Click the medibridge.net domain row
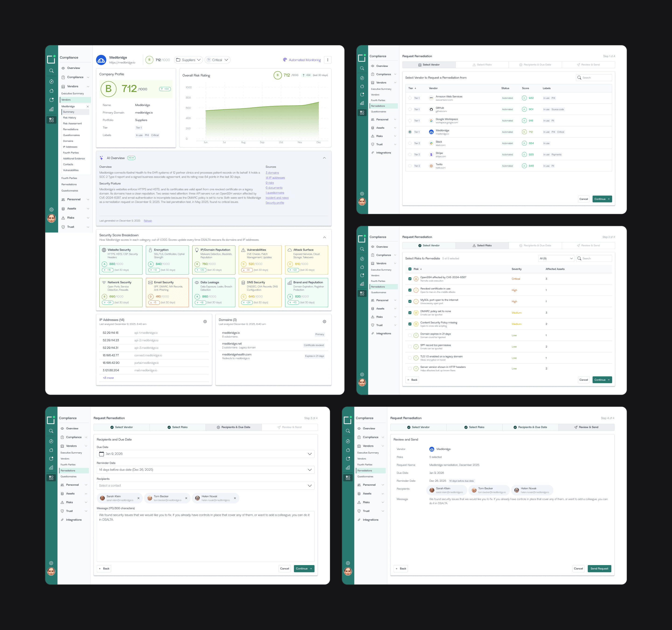The width and height of the screenshot is (672, 630). pyautogui.click(x=273, y=345)
